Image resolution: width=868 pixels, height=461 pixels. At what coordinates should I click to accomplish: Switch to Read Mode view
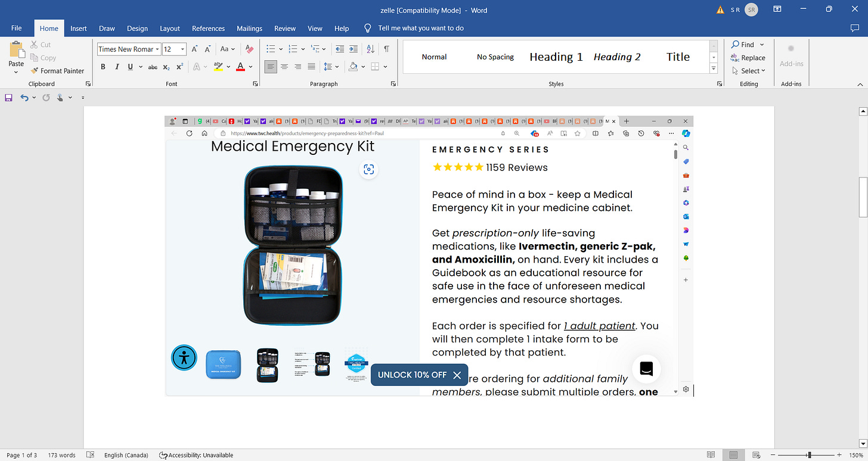(711, 455)
